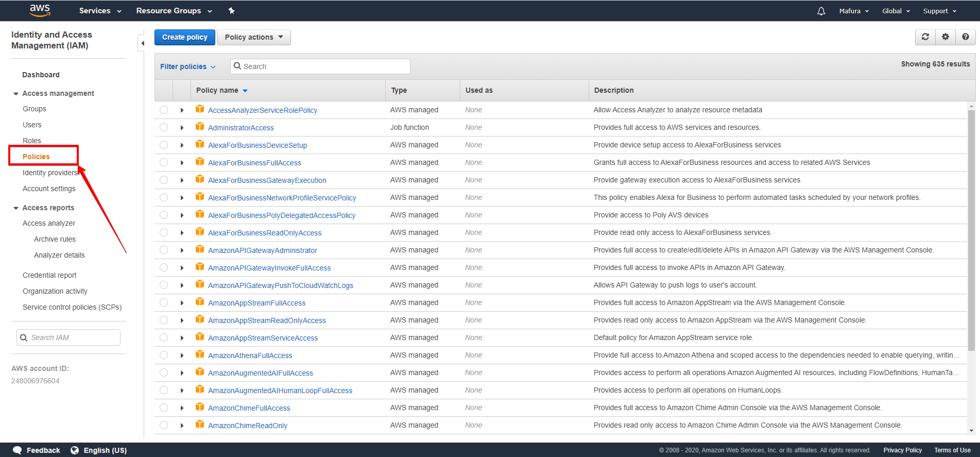Expand the AmazonAPIGatewayInvokeFullAccess policy row
Screen dimensions: 980x457
click(x=182, y=268)
